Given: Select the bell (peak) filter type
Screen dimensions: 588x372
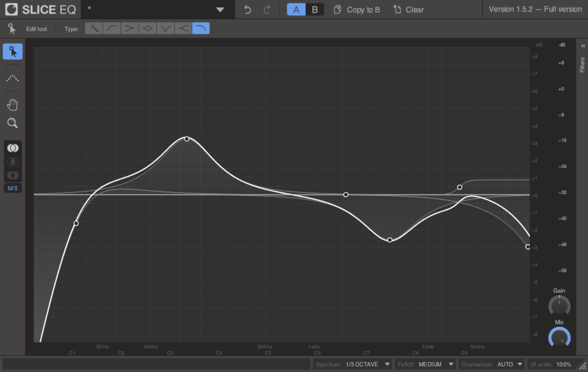Looking at the screenshot, I should [147, 29].
